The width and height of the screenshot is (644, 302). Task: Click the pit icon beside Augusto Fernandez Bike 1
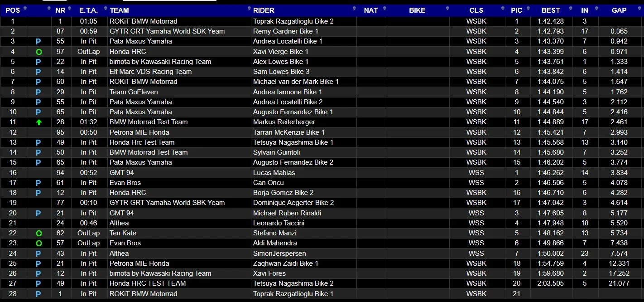(x=38, y=112)
